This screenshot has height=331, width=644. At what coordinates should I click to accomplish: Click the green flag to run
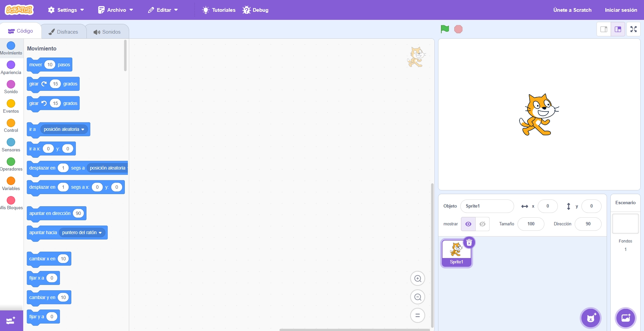coord(444,29)
